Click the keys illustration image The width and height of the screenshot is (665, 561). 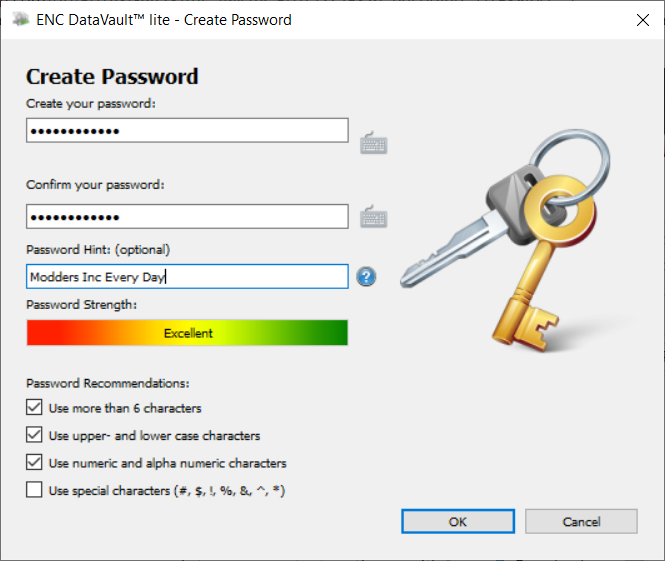506,241
